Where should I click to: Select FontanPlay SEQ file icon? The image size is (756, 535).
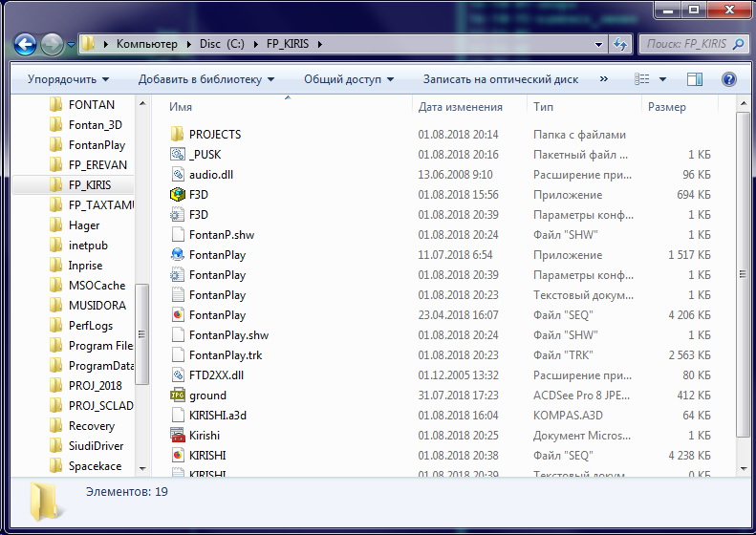[x=178, y=314]
